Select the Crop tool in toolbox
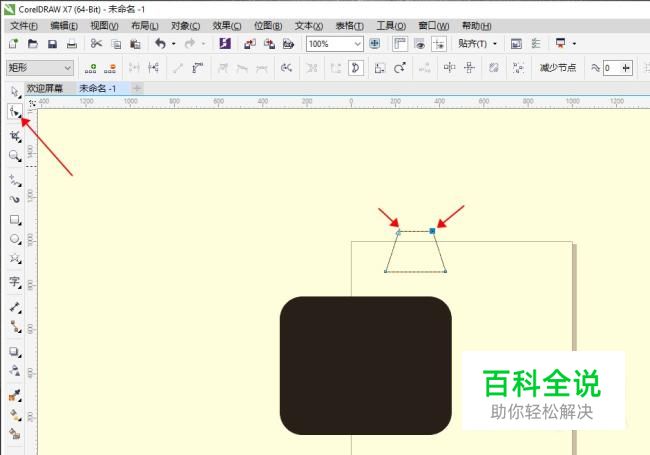Screen dimensions: 650x455 pos(15,136)
